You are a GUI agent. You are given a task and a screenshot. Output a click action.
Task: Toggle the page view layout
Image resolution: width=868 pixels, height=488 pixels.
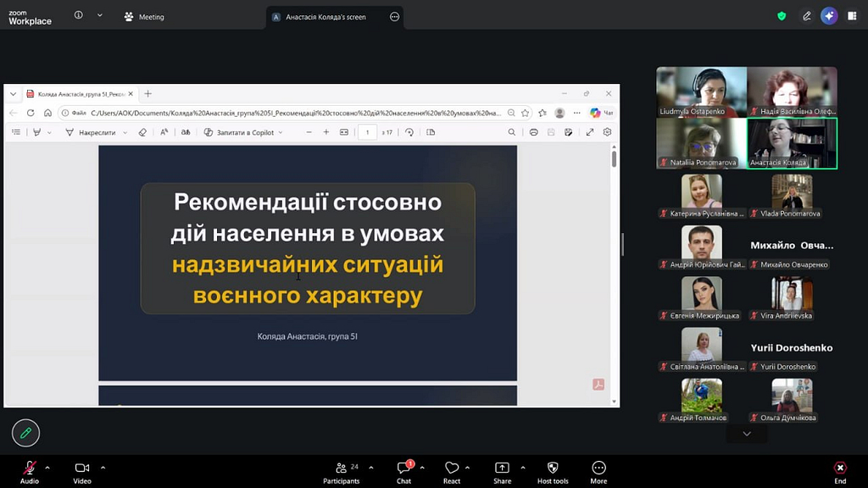point(431,132)
